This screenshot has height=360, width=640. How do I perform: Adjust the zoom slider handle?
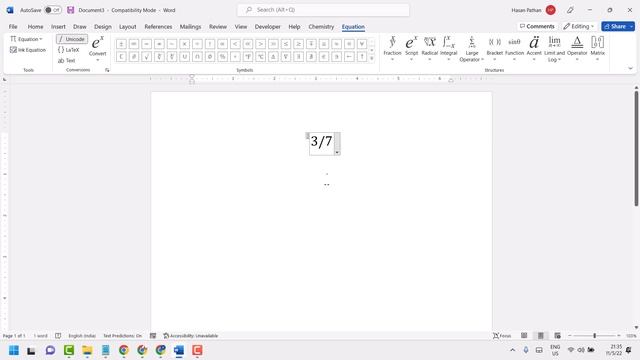tap(595, 336)
